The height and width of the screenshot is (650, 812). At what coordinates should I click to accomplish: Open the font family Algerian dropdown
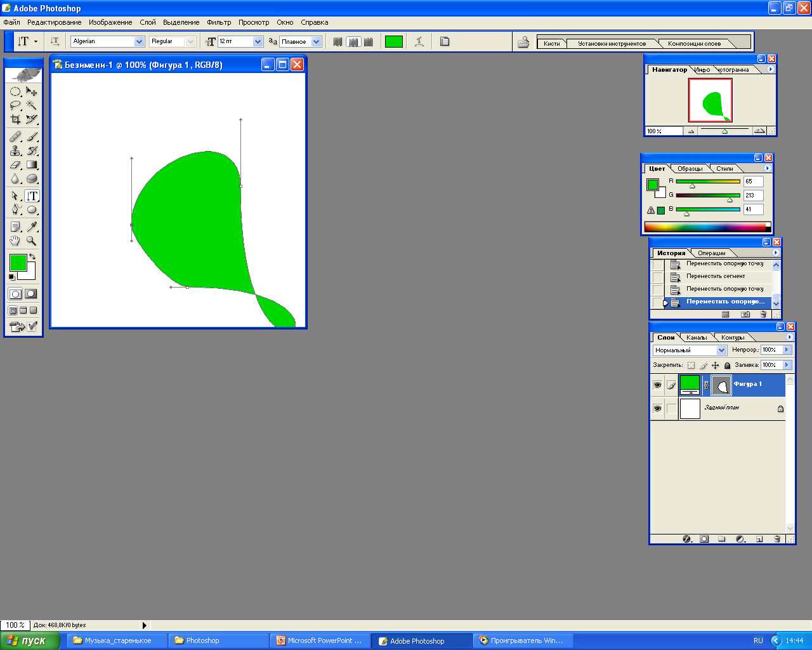[140, 41]
